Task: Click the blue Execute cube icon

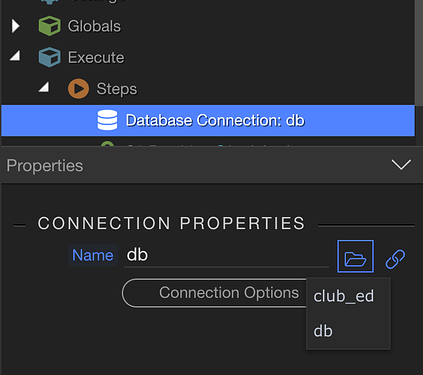Action: tap(49, 57)
